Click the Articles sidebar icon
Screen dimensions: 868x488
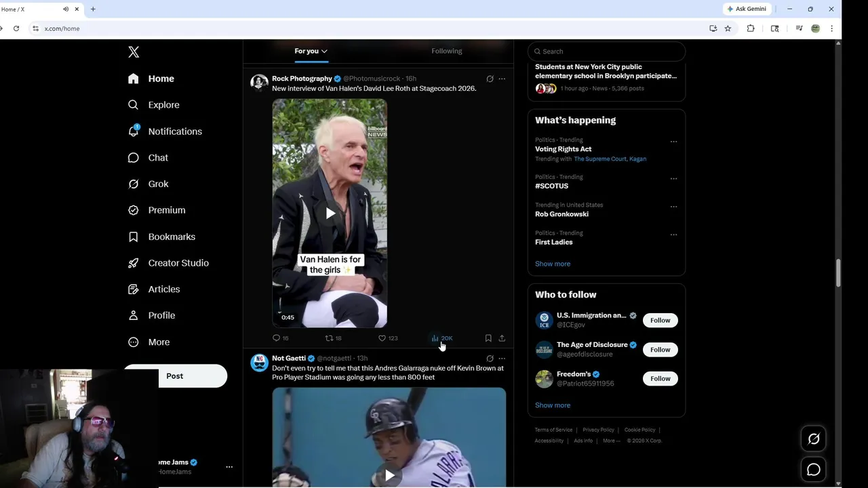pyautogui.click(x=134, y=289)
